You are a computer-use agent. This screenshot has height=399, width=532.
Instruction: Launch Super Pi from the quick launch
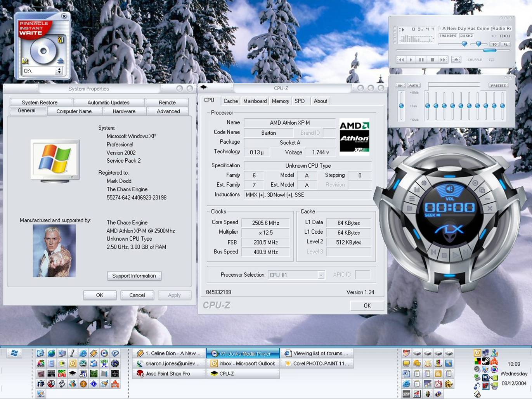[x=104, y=363]
